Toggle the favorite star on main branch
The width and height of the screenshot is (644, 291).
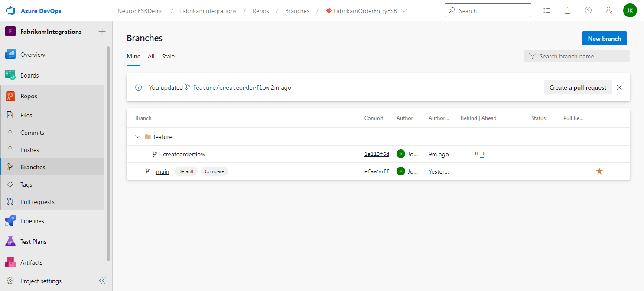tap(599, 171)
